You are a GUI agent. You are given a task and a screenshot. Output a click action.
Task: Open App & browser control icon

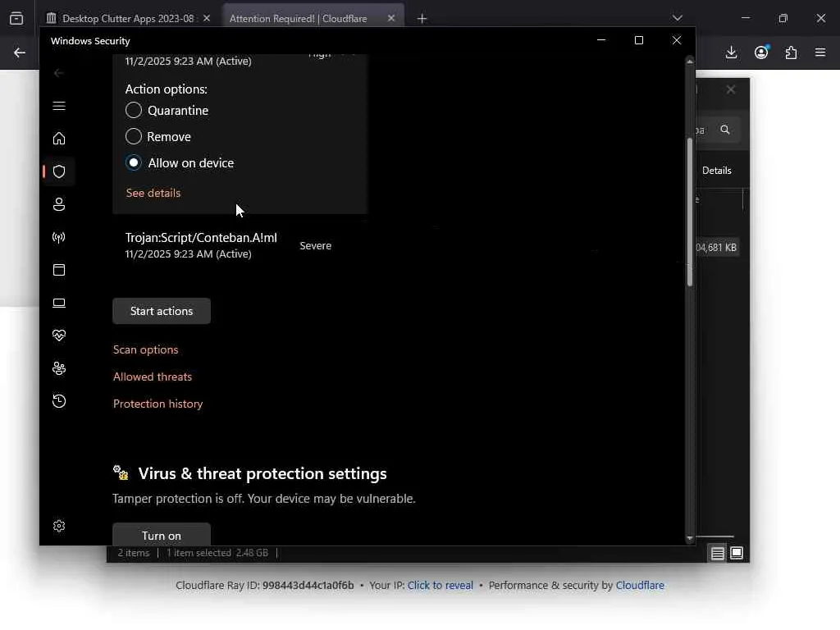click(x=59, y=270)
